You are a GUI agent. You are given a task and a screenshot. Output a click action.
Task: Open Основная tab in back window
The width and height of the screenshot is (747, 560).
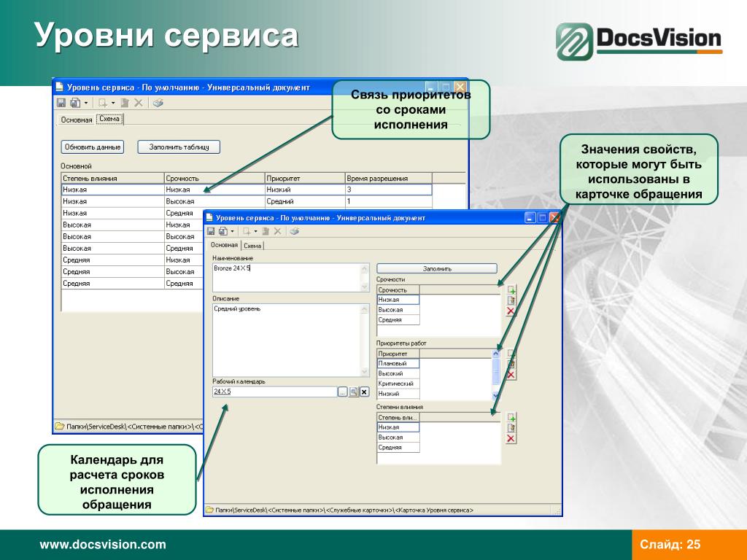(x=76, y=120)
